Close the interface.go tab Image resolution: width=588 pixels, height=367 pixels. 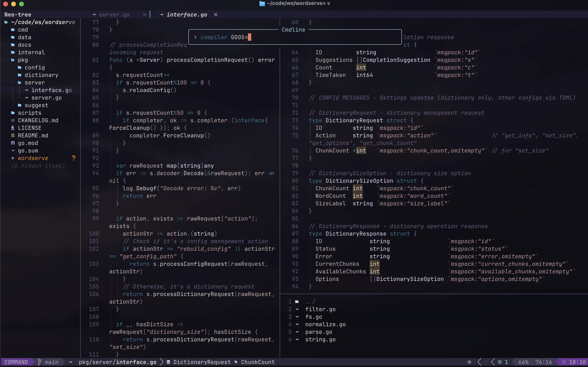(x=215, y=15)
